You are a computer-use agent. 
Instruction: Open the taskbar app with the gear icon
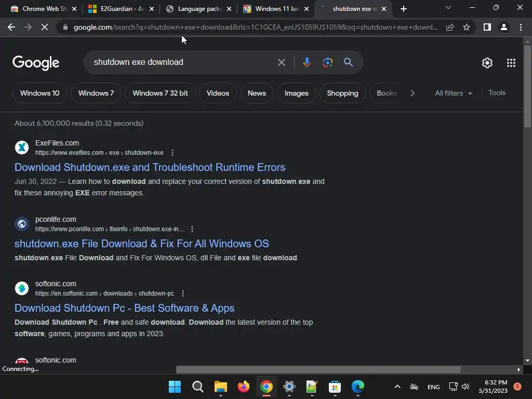pyautogui.click(x=289, y=387)
